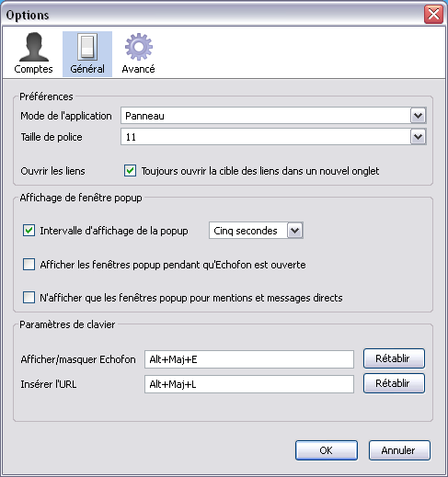Screen dimensions: 448x477
Task: Click the 'Préférences' group title
Action: click(46, 97)
